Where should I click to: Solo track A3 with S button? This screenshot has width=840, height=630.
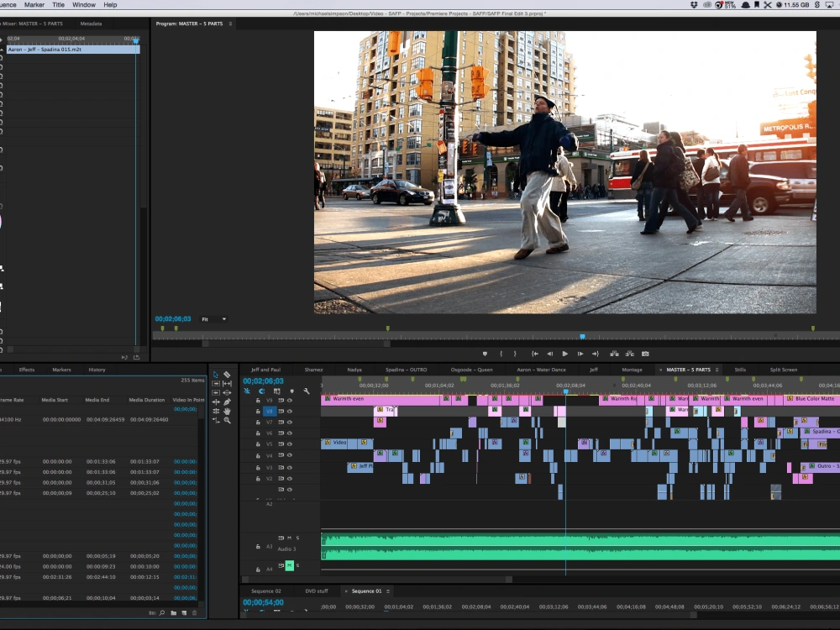298,538
